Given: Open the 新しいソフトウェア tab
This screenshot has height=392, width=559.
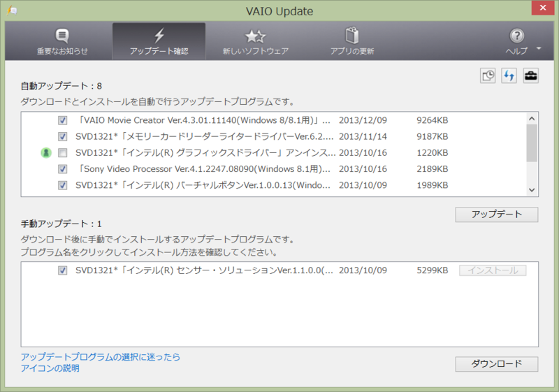Looking at the screenshot, I should pyautogui.click(x=255, y=42).
